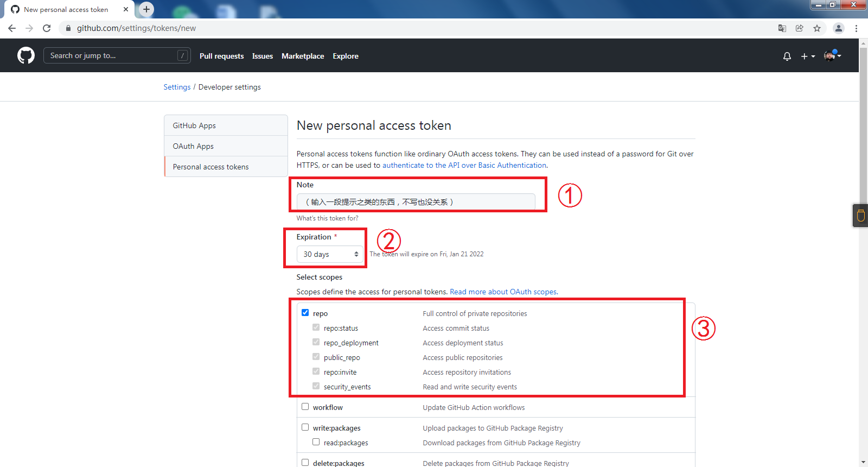Screen dimensions: 868x467
Task: Go back with browser back arrow
Action: click(12, 28)
